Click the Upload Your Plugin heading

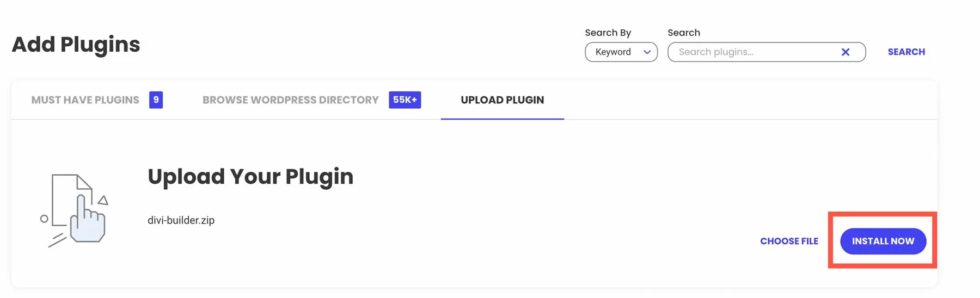(250, 177)
